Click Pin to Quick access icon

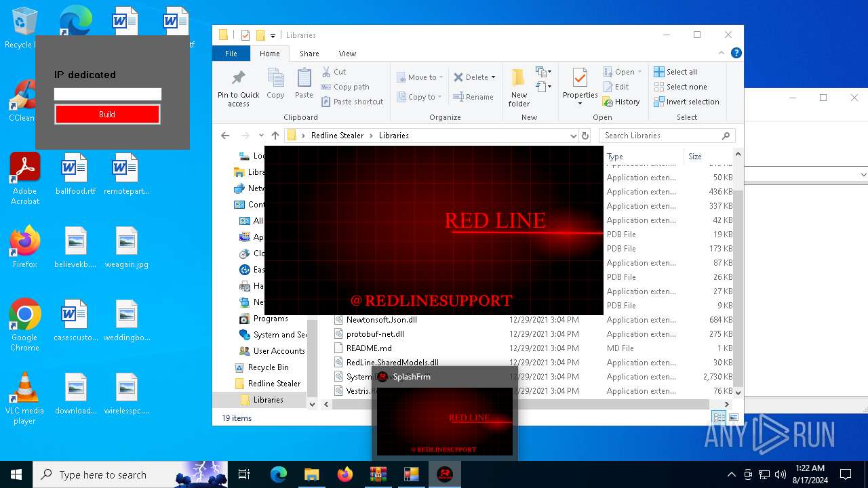tap(238, 87)
